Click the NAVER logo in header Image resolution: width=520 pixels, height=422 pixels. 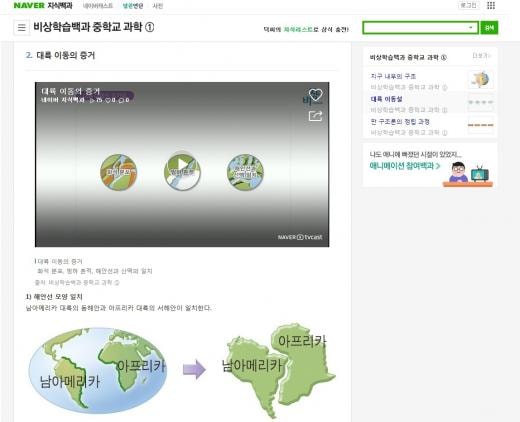coord(29,5)
